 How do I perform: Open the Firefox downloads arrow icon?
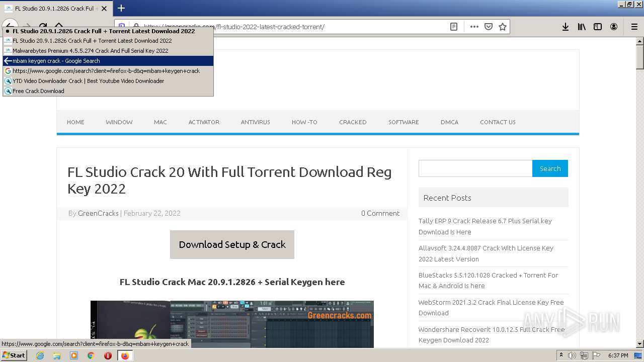coord(566,27)
